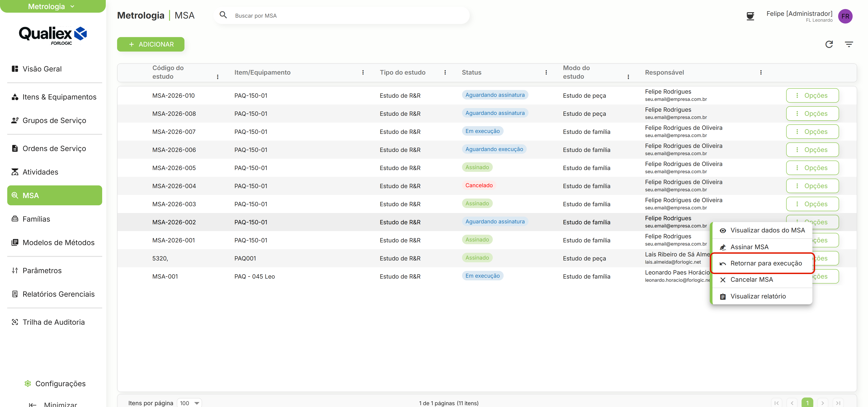868x407 pixels.
Task: Click the FR user avatar
Action: click(x=845, y=16)
